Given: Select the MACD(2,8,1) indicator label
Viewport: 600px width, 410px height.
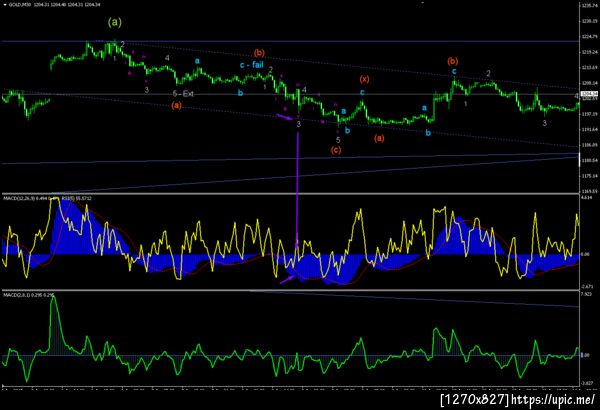Looking at the screenshot, I should tap(28, 295).
